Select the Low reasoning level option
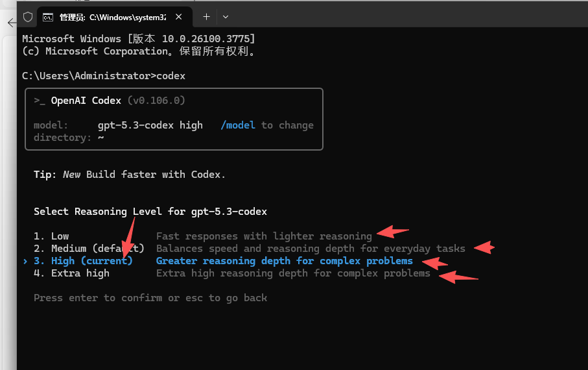Viewport: 588px width, 370px height. [x=60, y=236]
